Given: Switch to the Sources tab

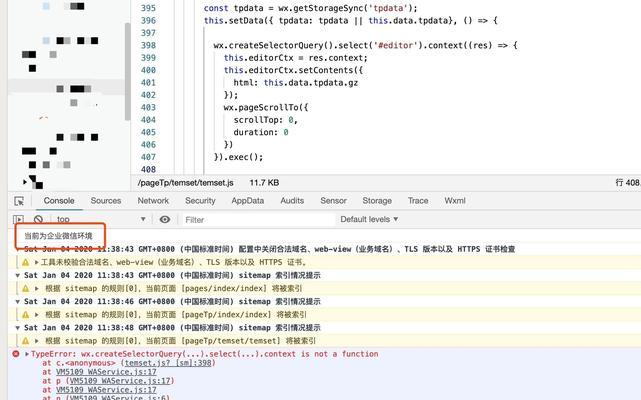Looking at the screenshot, I should [106, 201].
